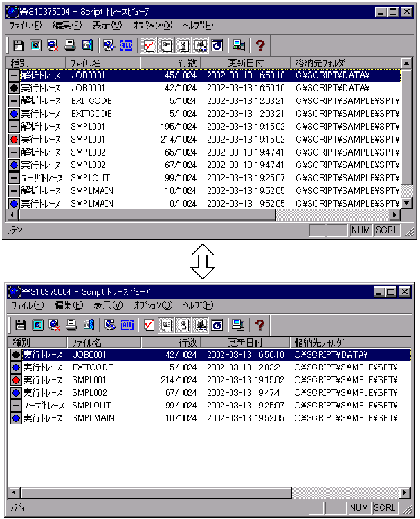Viewport: 420px width, 519px height.
Task: Click the search trace icon in upper window toolbar
Action: [x=109, y=46]
